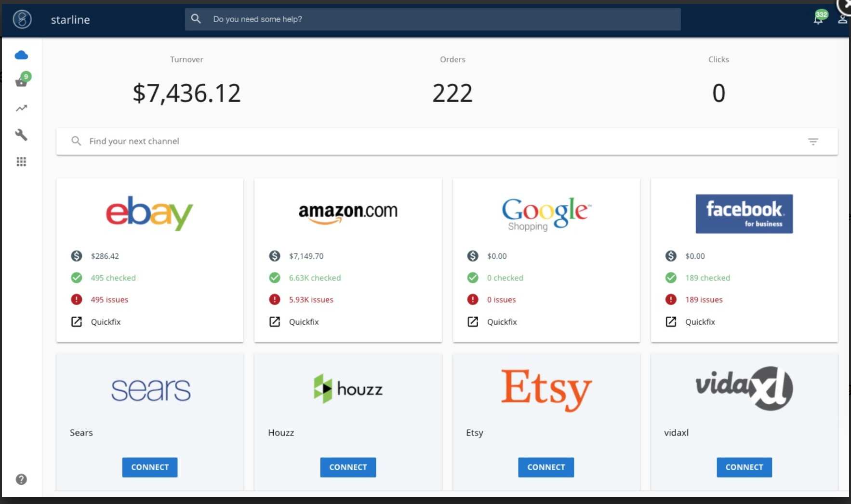Click the houzz logo
Viewport: 851px width, 504px height.
348,388
